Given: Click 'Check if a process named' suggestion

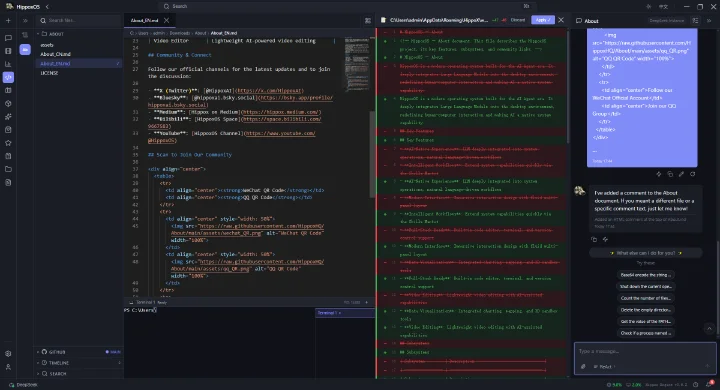Looking at the screenshot, I should coord(646,333).
